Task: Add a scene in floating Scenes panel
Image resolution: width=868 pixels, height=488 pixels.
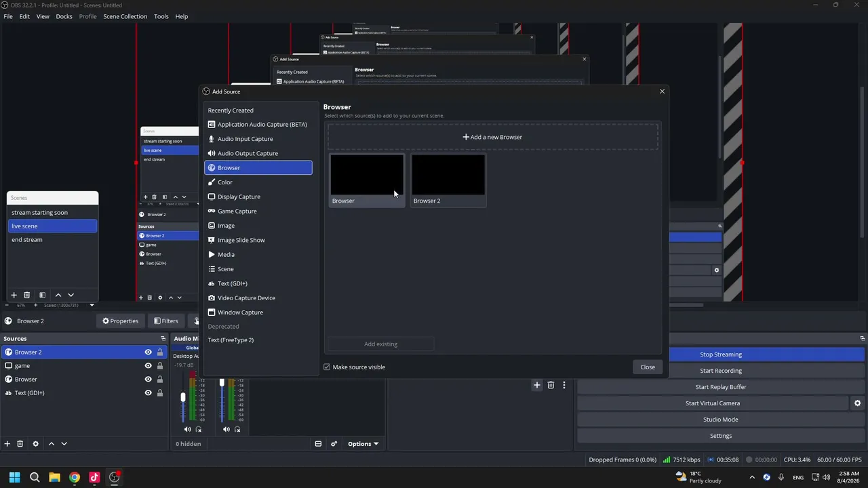Action: (14, 295)
